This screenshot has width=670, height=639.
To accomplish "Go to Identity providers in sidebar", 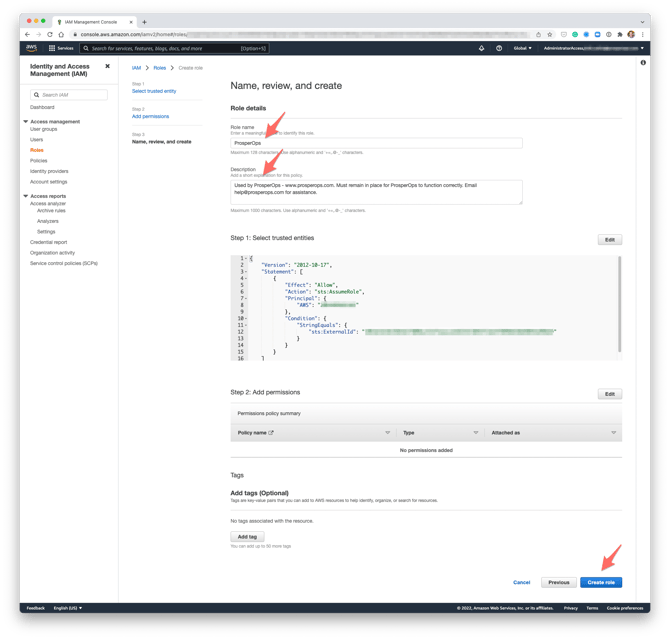I will coord(49,171).
